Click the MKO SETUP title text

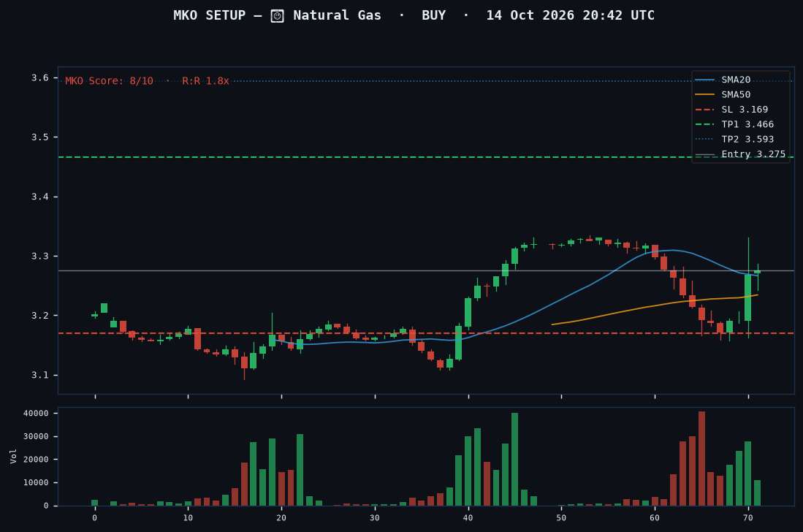click(210, 15)
